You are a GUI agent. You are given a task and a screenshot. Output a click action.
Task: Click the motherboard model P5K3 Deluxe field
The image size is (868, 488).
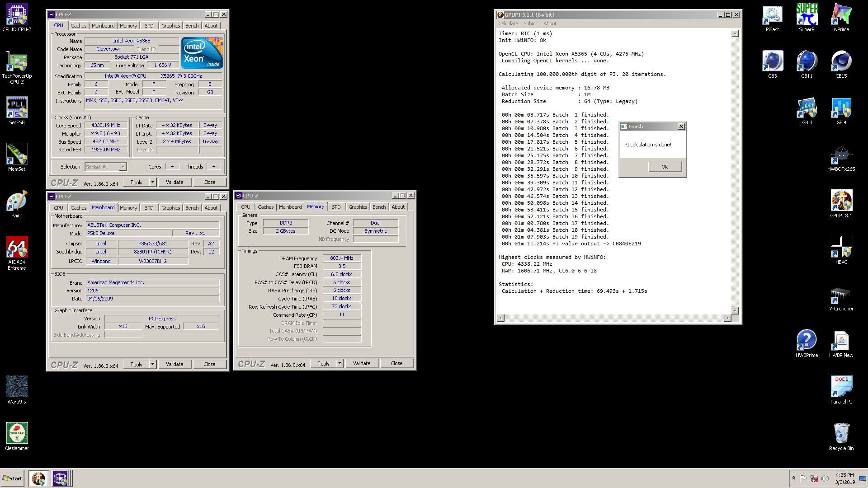click(128, 233)
